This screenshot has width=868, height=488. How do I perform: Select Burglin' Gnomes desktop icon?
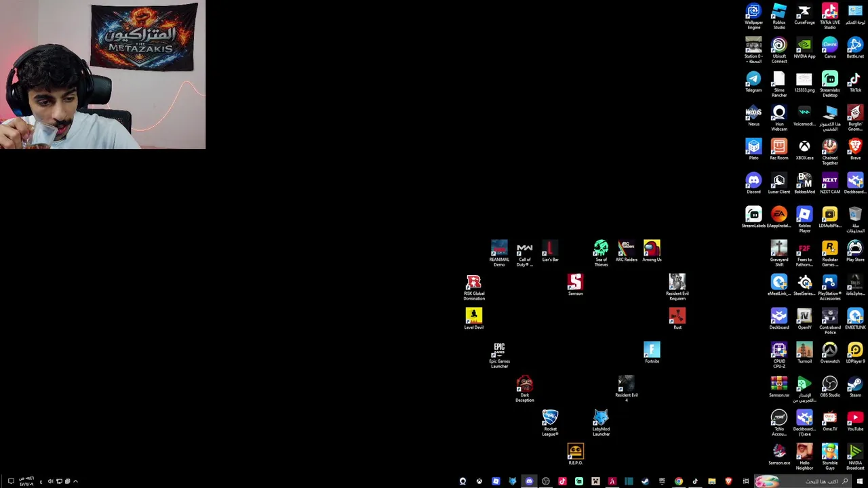855,118
